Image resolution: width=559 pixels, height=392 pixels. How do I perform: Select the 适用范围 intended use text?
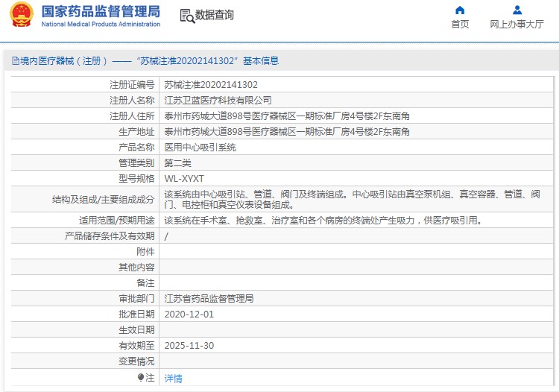323,221
